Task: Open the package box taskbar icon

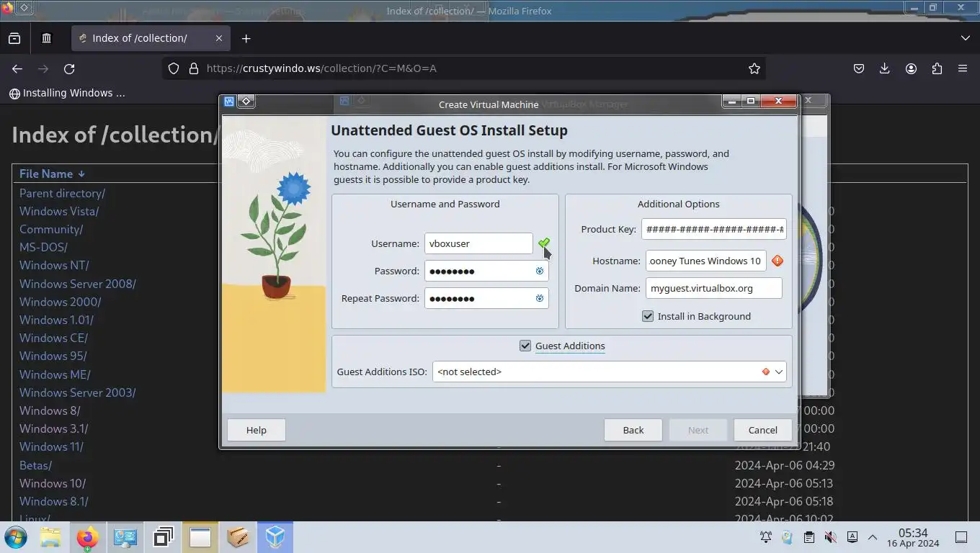Action: (238, 537)
